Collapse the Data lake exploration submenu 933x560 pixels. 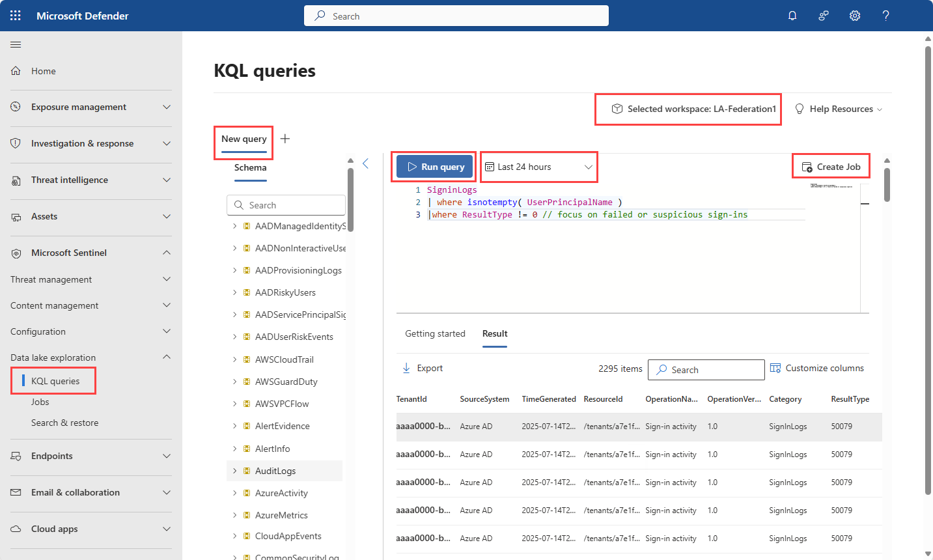pyautogui.click(x=167, y=357)
